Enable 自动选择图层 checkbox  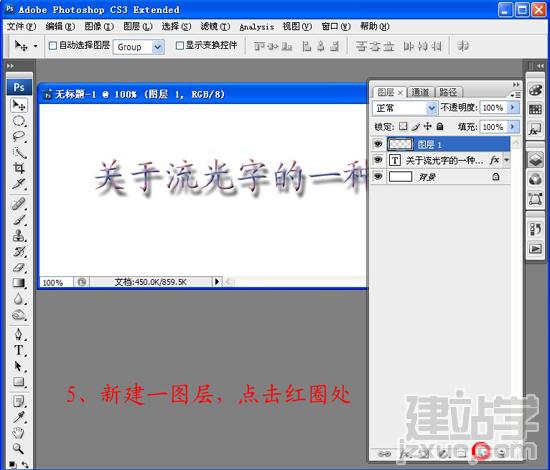coord(53,46)
